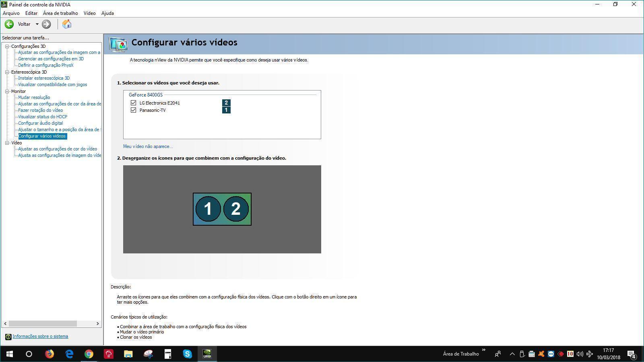Open Skype from the taskbar

pos(188,354)
